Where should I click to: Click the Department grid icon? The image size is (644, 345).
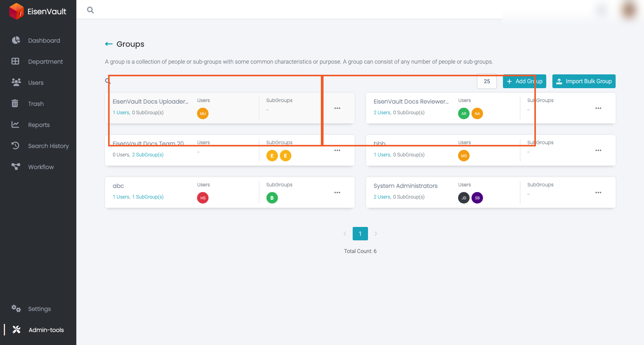click(15, 61)
